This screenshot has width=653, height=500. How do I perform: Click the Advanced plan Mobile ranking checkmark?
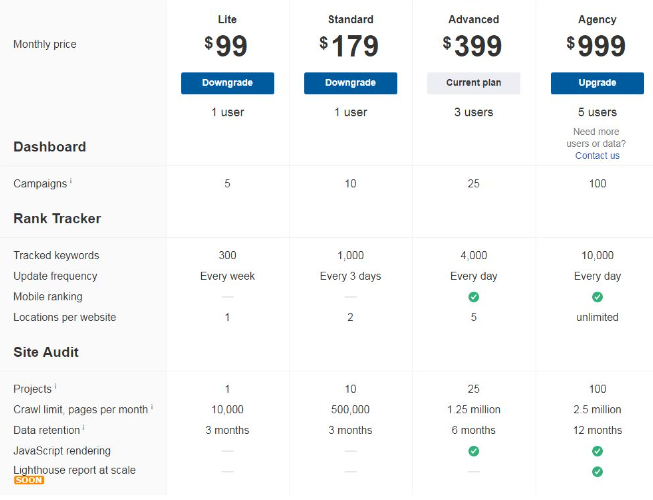pos(473,297)
